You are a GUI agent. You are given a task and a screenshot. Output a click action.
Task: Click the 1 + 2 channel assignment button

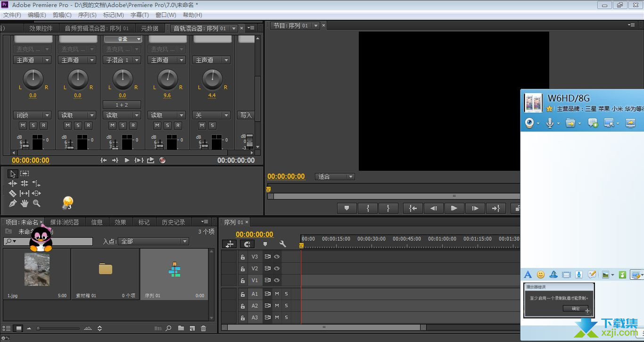[122, 105]
